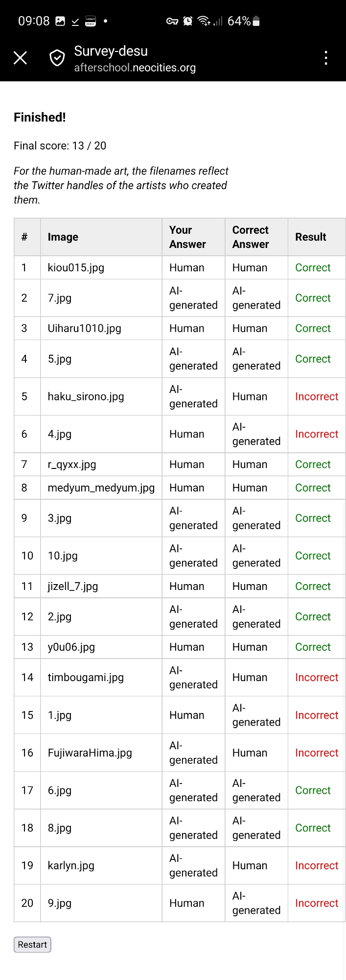Screen dimensions: 346x980
Task: Tap the medyum_medyum.jpg filename
Action: pos(101,488)
